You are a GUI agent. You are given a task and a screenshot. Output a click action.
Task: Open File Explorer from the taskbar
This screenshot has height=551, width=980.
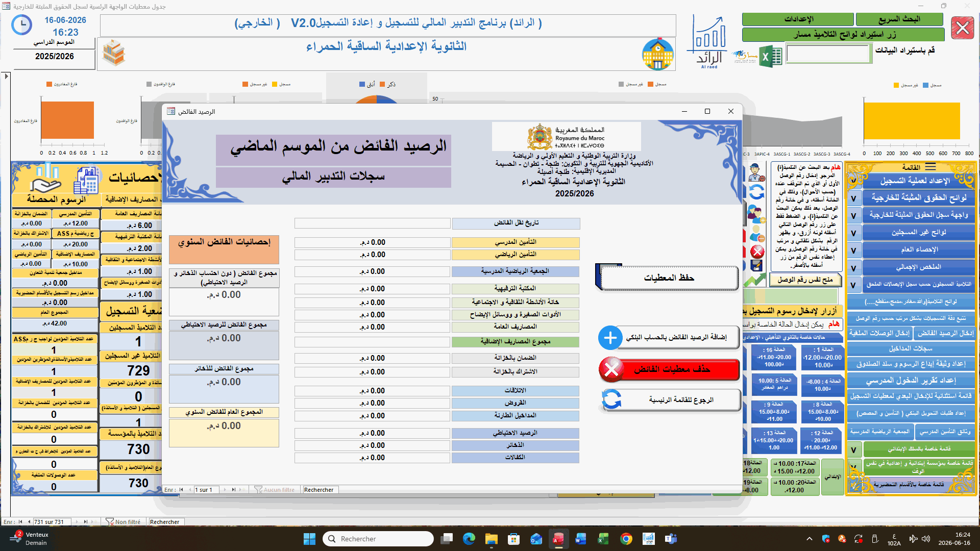point(491,539)
